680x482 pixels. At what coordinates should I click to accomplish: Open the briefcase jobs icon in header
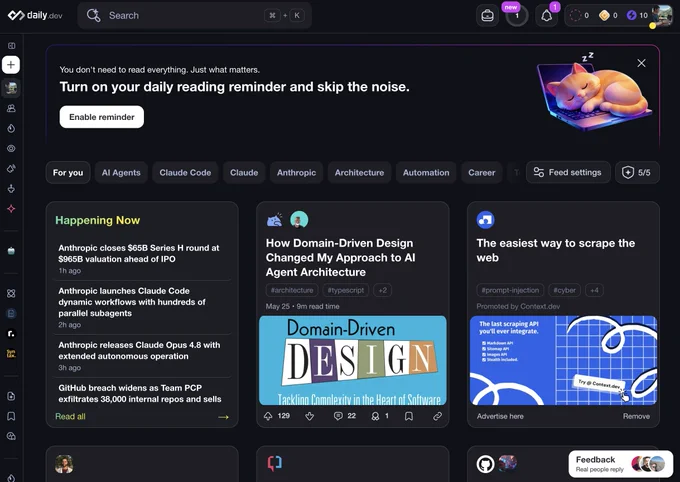tap(487, 16)
